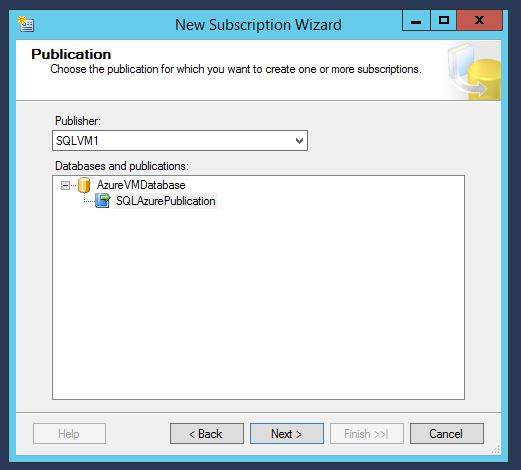Click the wizard icon in the title bar
Viewport: 521px width, 470px height.
click(26, 24)
